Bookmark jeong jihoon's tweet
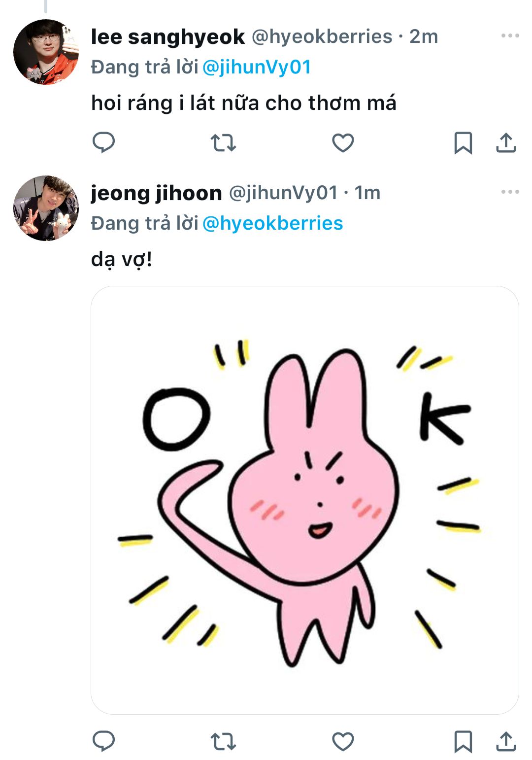Image resolution: width=532 pixels, height=760 pixels. coord(463,741)
